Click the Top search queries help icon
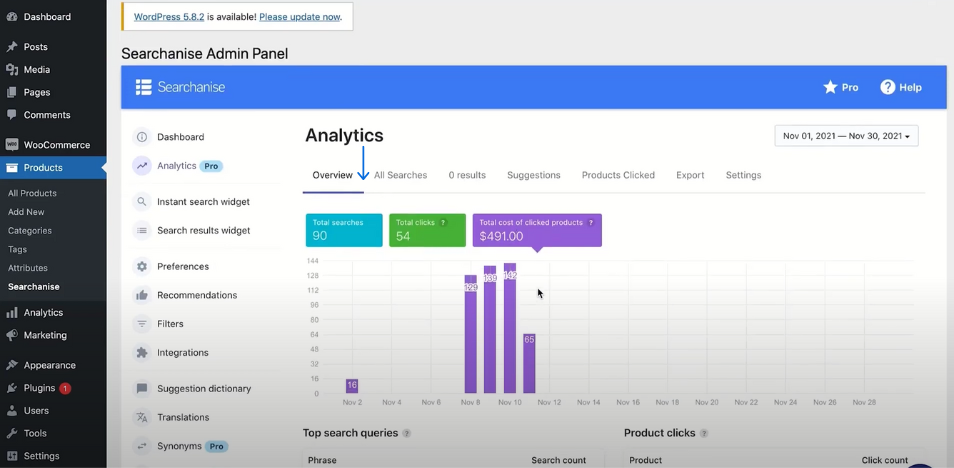The height and width of the screenshot is (468, 954). tap(406, 433)
